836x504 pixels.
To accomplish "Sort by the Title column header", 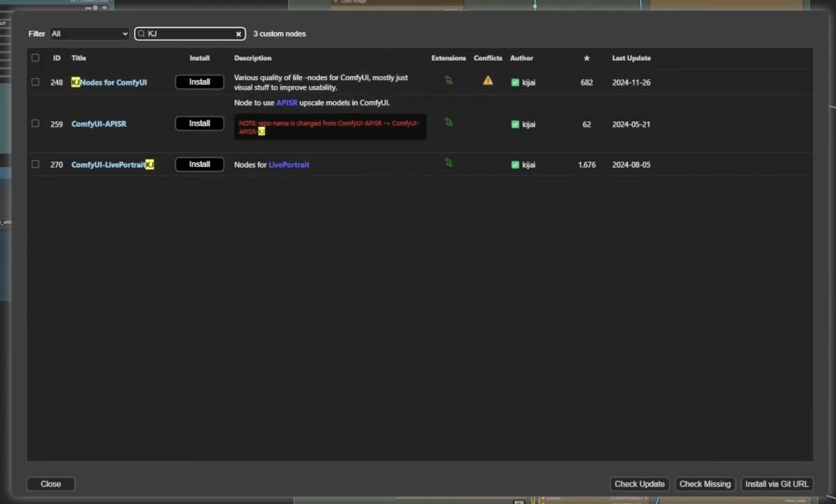I will click(x=78, y=58).
